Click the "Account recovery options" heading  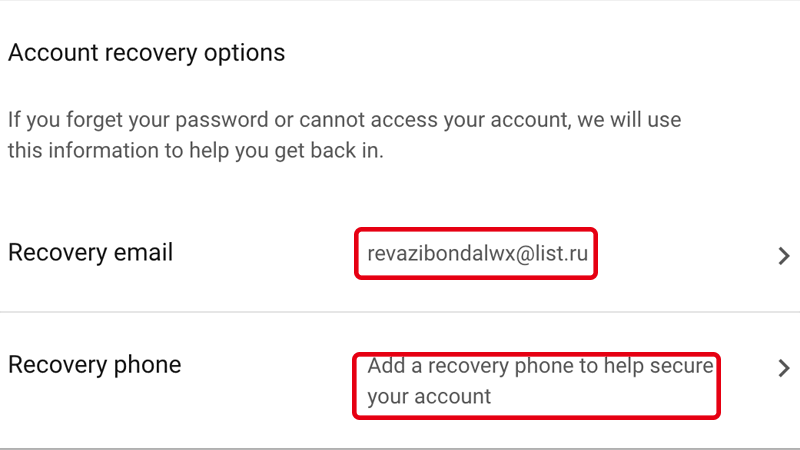(x=146, y=52)
